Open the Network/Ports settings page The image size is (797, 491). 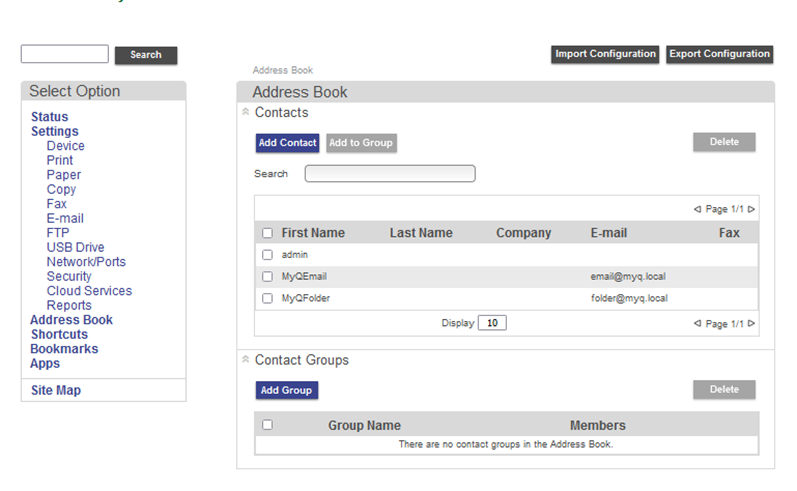[86, 262]
